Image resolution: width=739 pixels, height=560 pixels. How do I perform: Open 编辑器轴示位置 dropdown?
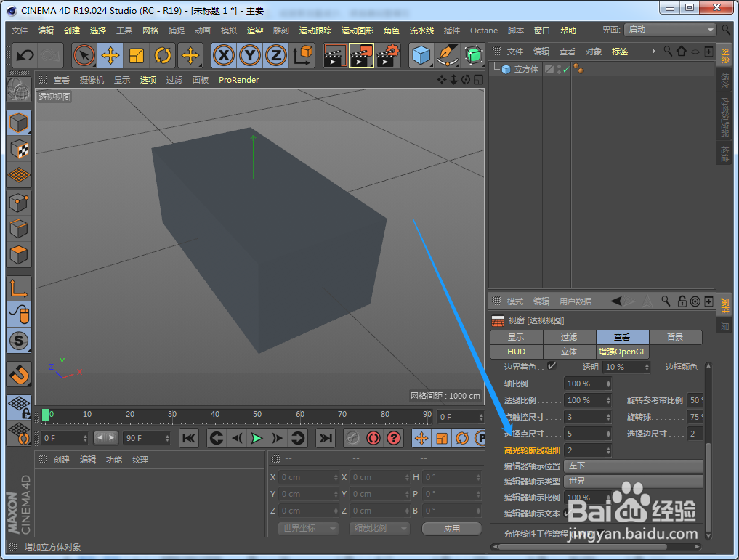click(634, 466)
